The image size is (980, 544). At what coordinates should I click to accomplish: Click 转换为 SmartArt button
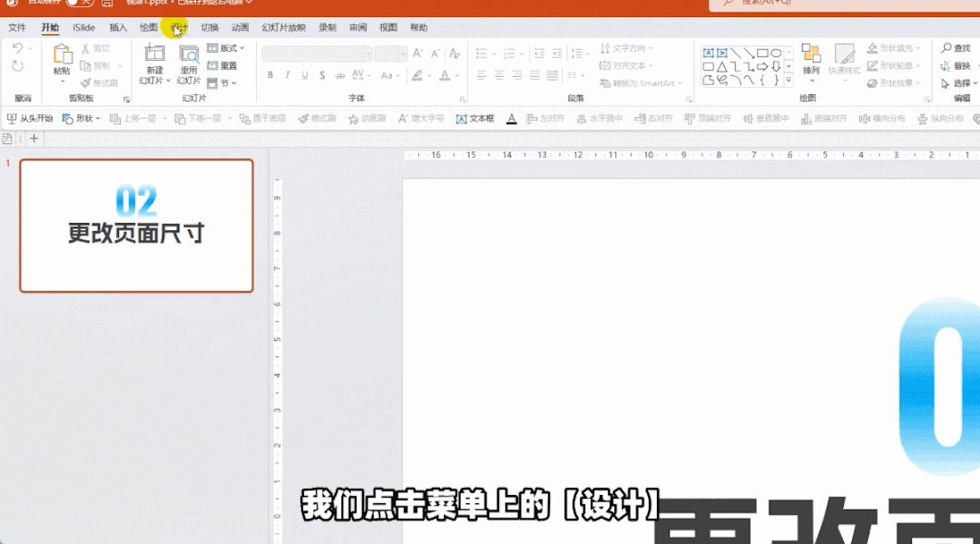641,83
